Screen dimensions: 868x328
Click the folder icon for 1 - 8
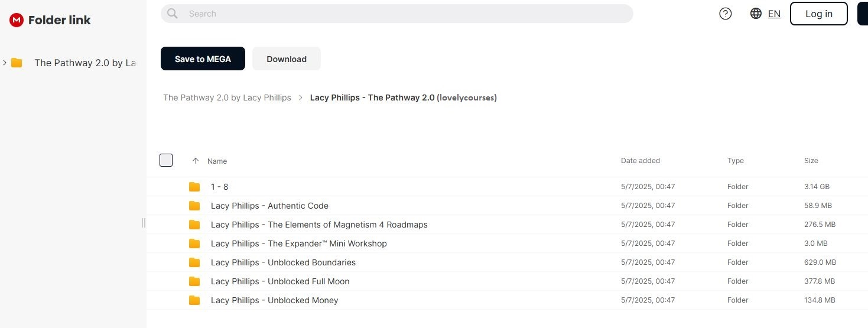(x=194, y=187)
